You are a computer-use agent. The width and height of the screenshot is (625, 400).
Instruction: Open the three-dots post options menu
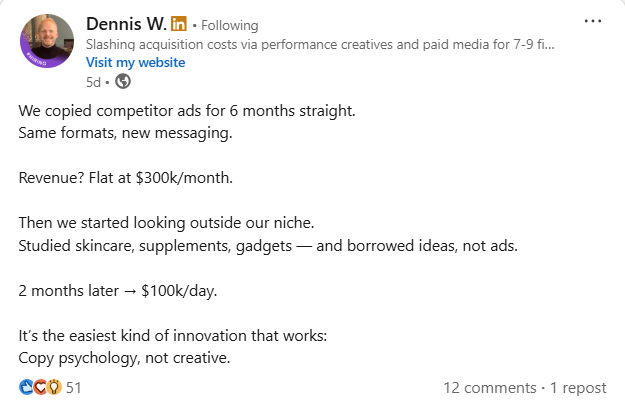pyautogui.click(x=593, y=21)
